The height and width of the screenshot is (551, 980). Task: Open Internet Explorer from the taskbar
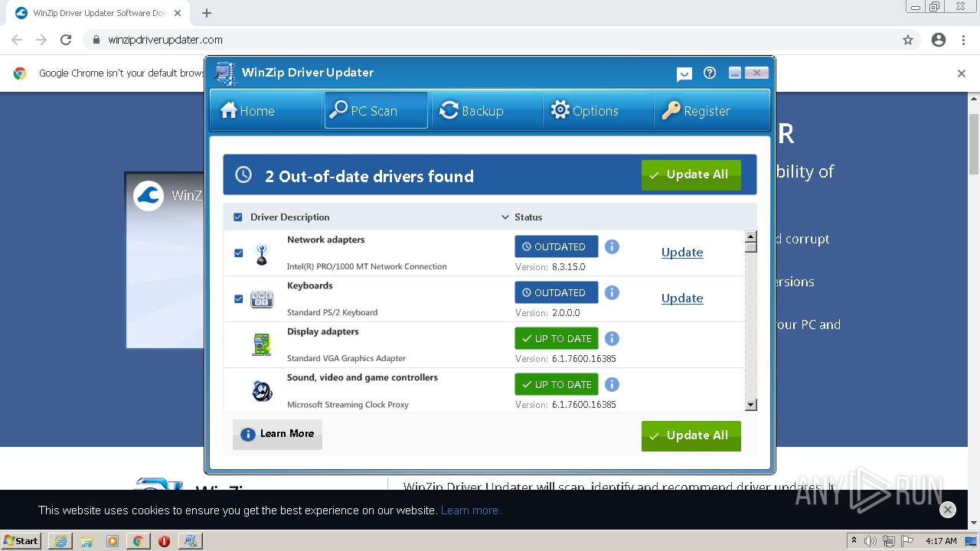point(60,541)
